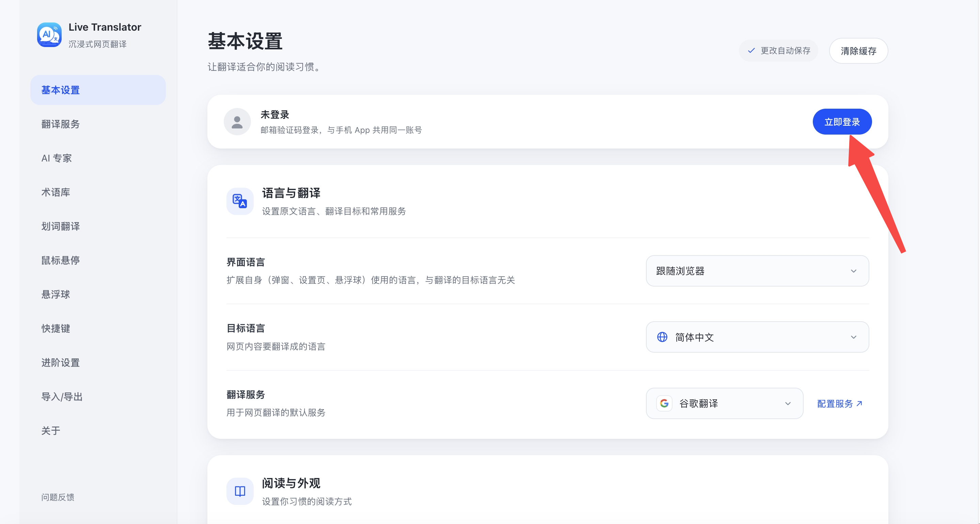Navigate to 快捷键 settings

click(98, 328)
